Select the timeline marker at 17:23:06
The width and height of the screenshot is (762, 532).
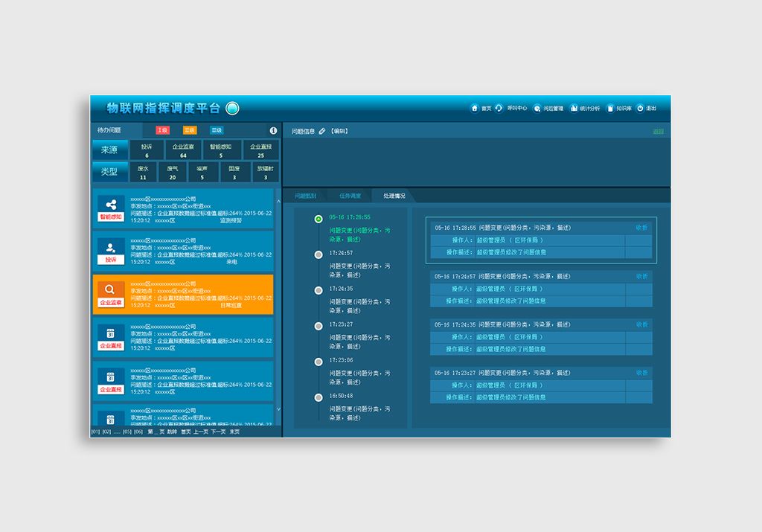coord(318,362)
